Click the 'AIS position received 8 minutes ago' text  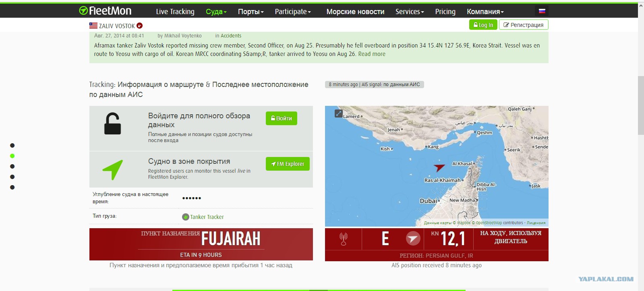click(437, 265)
